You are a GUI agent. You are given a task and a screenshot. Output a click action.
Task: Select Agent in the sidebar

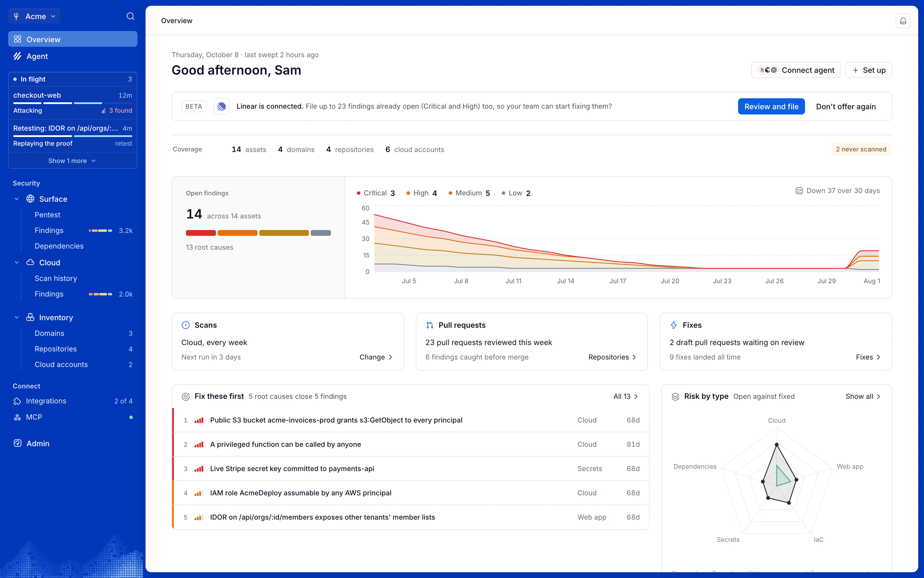72,56
